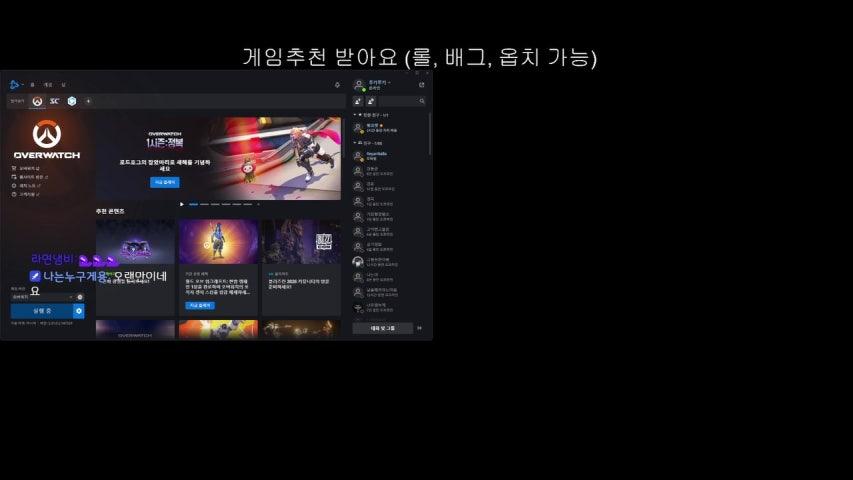Click the round icon beside the version dropdown

[80, 297]
